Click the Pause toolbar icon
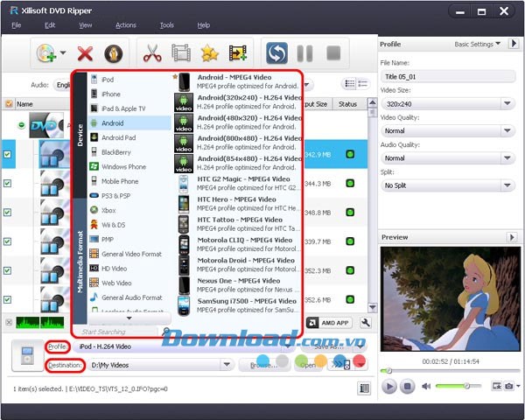 pos(304,53)
